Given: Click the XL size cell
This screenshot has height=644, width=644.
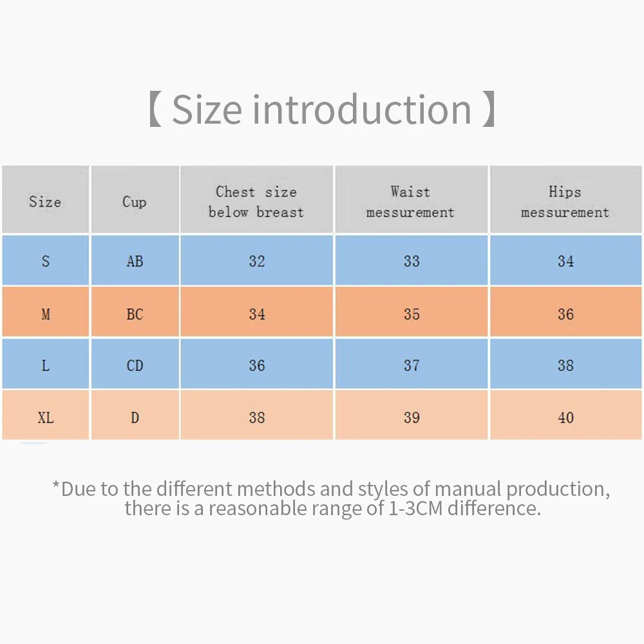Looking at the screenshot, I should pyautogui.click(x=45, y=417).
